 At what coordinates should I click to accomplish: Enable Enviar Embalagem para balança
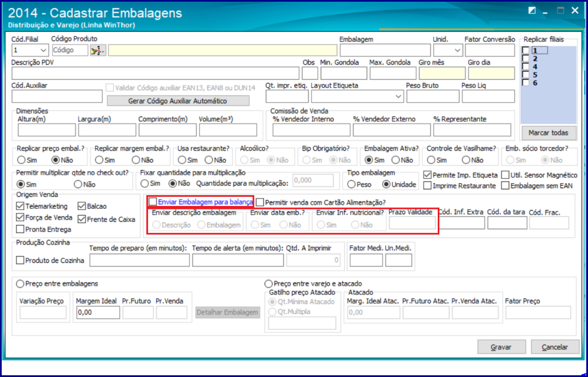(153, 202)
